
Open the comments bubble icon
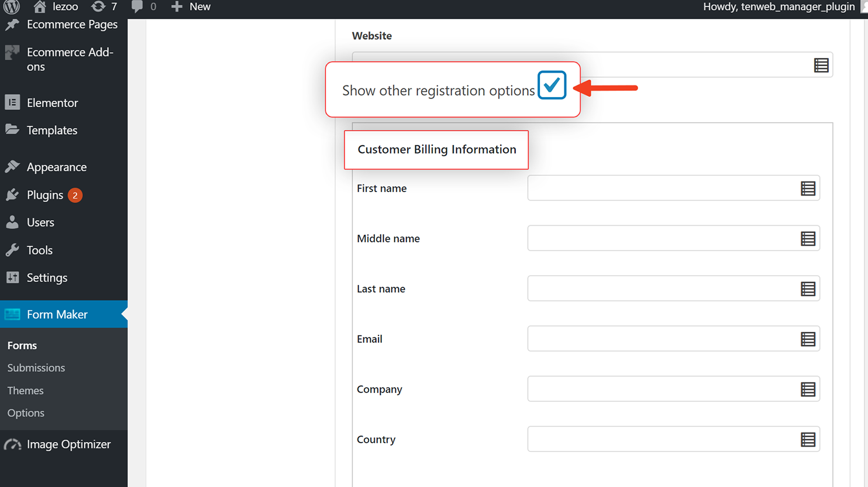tap(137, 6)
